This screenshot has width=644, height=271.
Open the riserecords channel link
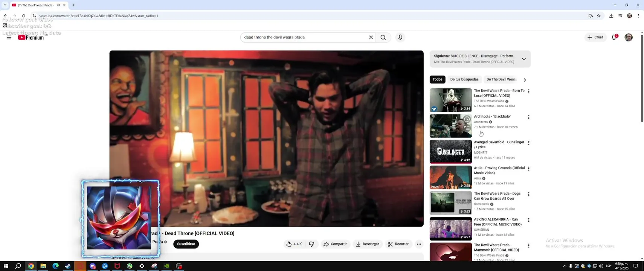pos(481,204)
